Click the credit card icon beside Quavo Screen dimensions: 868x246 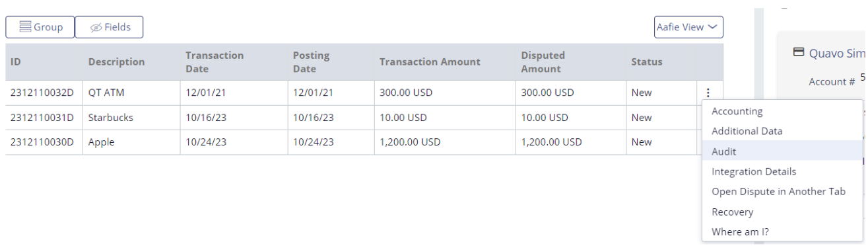click(x=798, y=52)
